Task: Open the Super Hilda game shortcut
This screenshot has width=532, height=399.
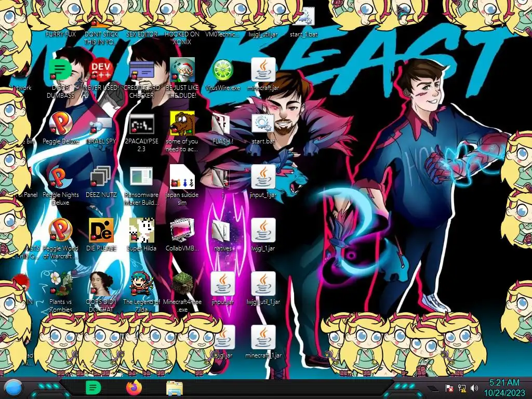Action: (142, 230)
